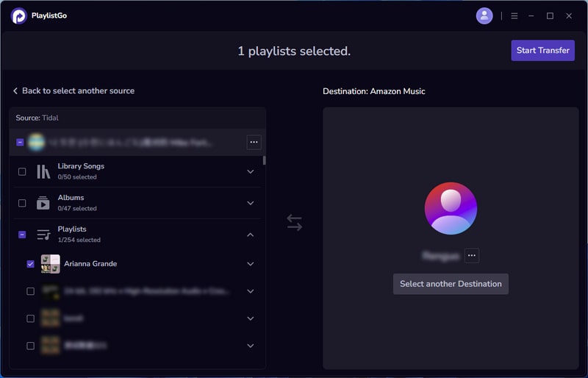Expand the Arianna Grande playlist

251,264
